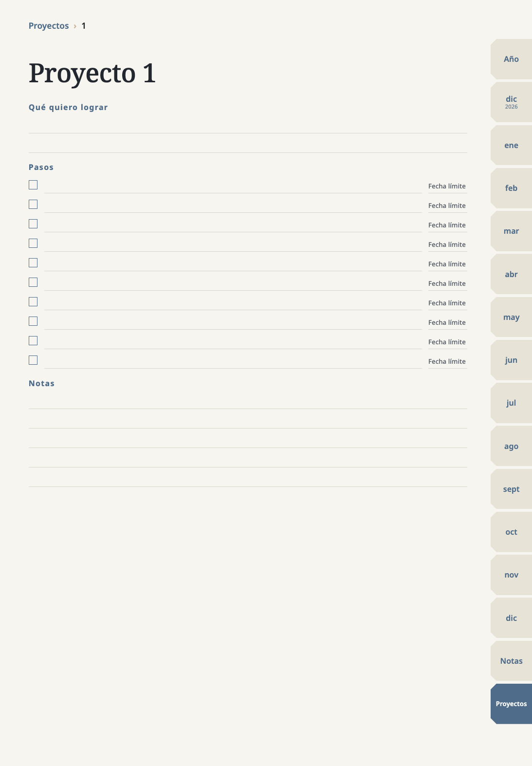Open the dic tab just below nov
Viewport: 532px width, 766px height.
tap(511, 618)
